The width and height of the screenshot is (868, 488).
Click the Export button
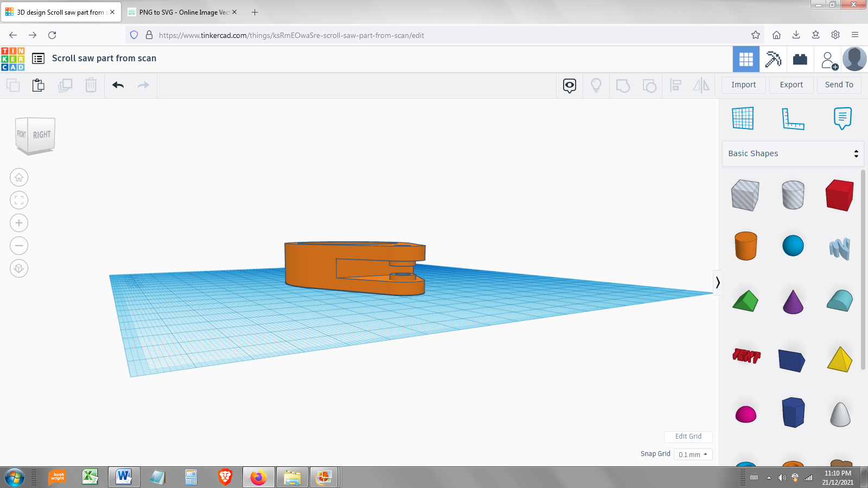point(792,85)
